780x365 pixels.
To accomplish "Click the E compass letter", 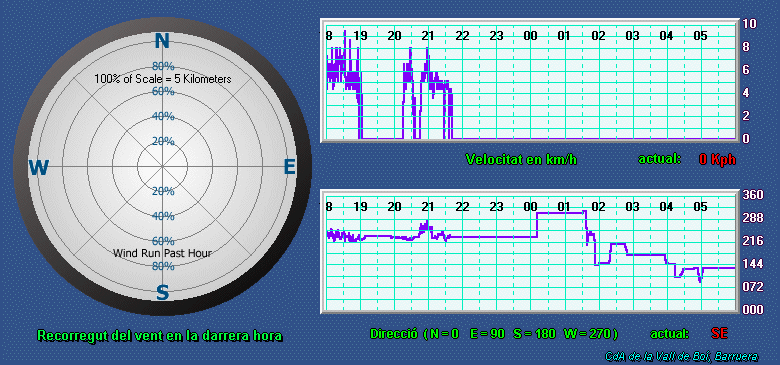I will [290, 167].
